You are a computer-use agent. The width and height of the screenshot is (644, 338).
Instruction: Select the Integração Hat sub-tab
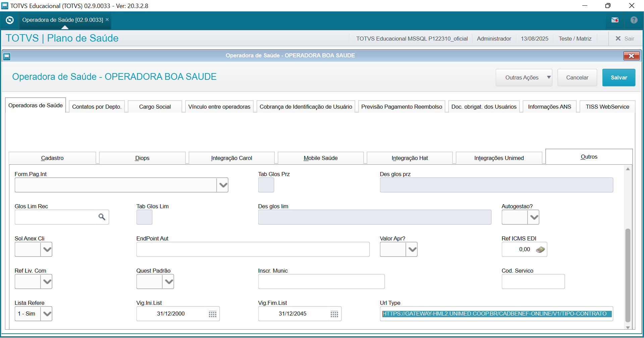[410, 158]
